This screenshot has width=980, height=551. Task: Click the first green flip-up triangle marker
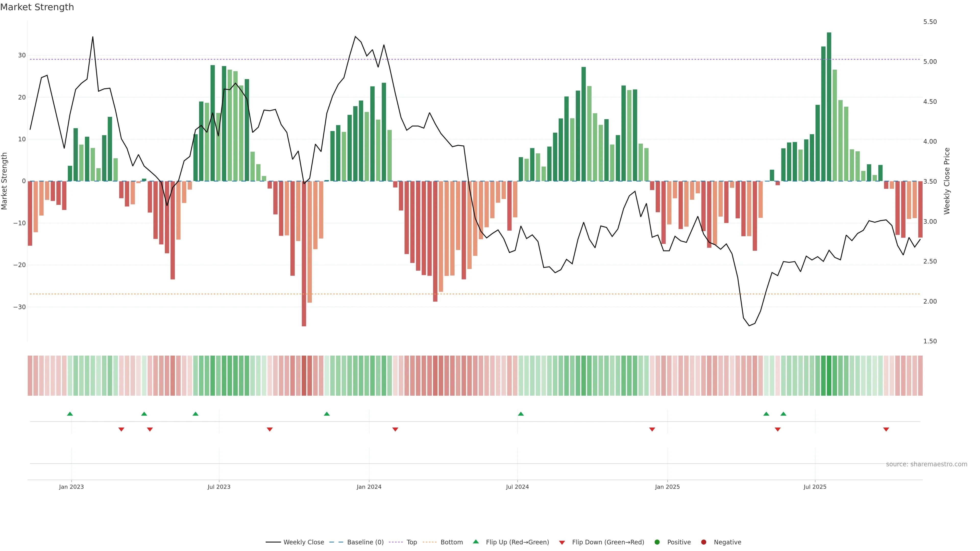tap(70, 414)
